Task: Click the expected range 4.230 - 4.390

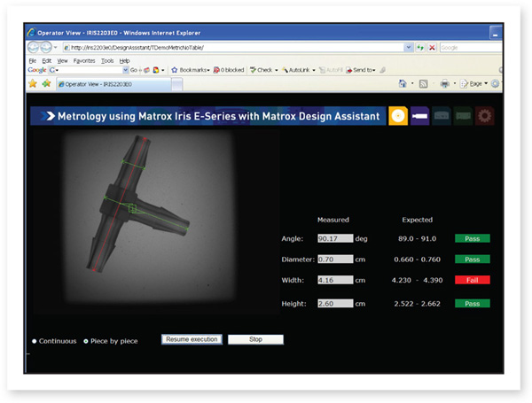Action: click(x=417, y=280)
